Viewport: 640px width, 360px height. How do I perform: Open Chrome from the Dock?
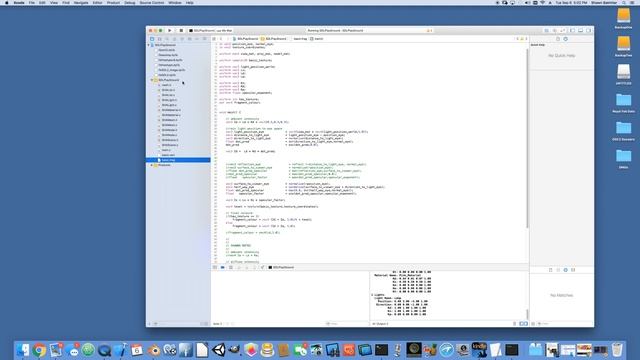[39, 350]
